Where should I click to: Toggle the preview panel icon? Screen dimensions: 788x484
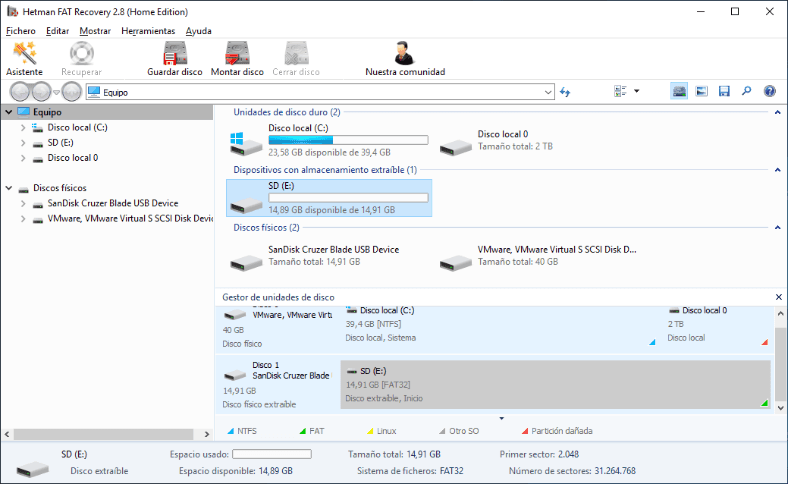[702, 91]
